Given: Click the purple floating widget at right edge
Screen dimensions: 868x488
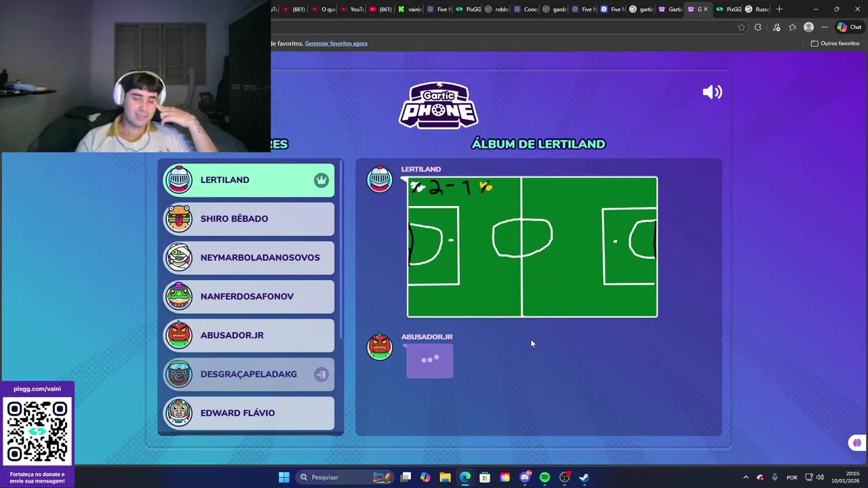Looking at the screenshot, I should pyautogui.click(x=857, y=443).
